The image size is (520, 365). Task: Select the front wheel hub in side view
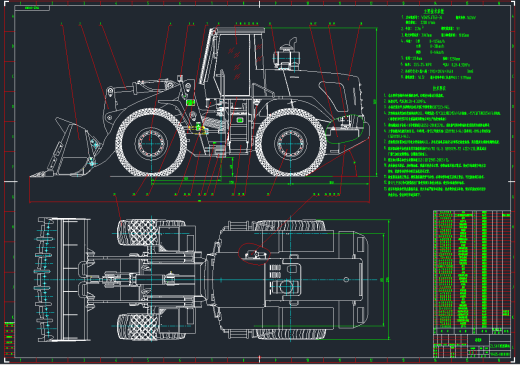pyautogui.click(x=151, y=143)
